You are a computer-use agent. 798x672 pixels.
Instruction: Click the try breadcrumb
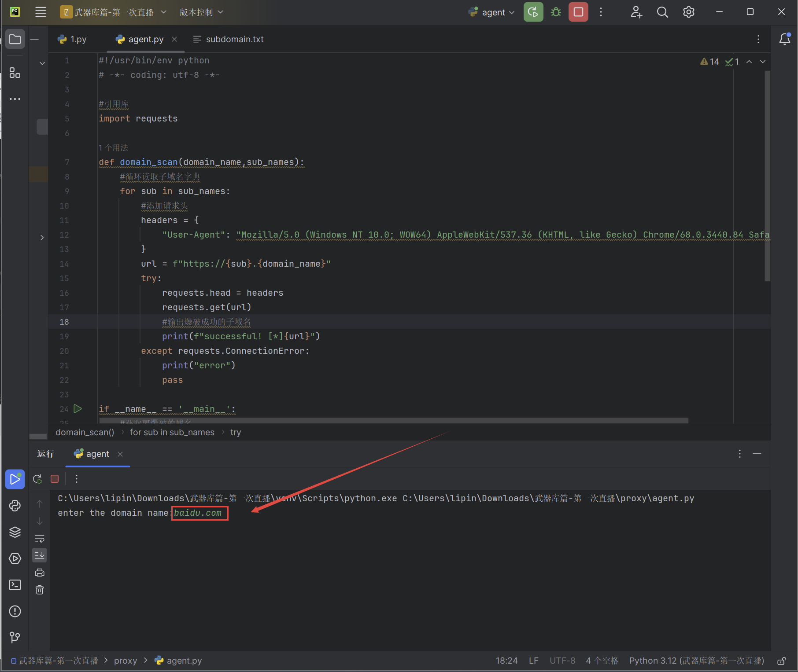[236, 432]
